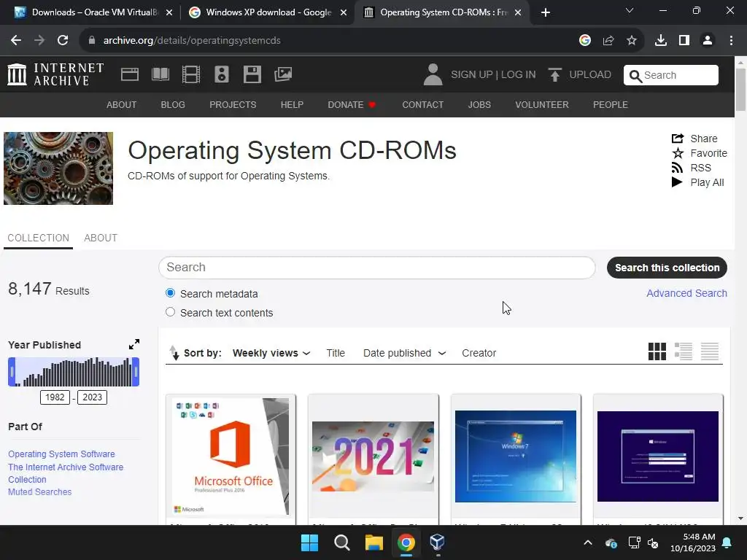Expand the Year Published histogram
Image resolution: width=747 pixels, height=560 pixels.
point(134,344)
